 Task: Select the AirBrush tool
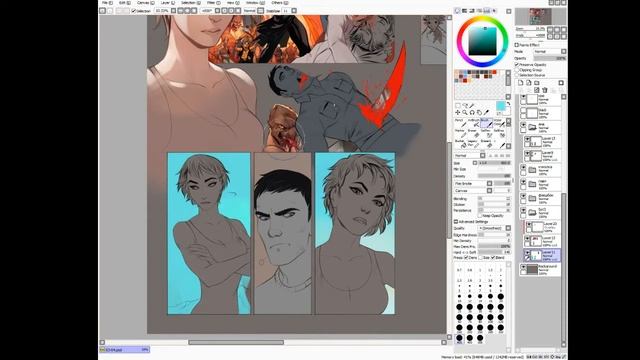pos(473,123)
